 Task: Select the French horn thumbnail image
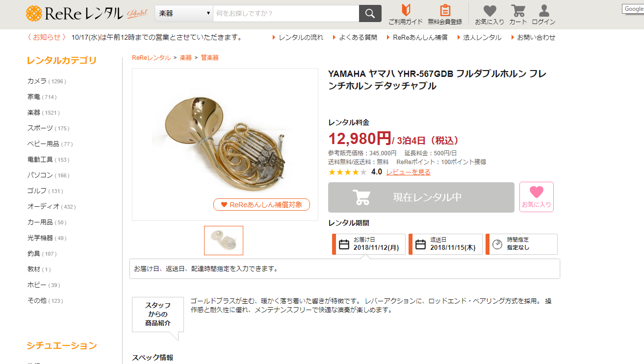224,241
